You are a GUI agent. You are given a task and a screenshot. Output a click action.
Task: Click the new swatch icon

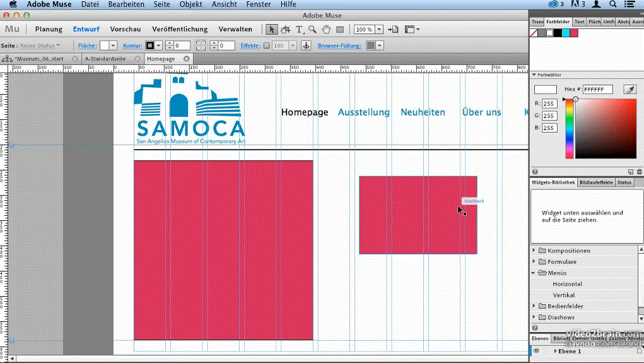(631, 172)
